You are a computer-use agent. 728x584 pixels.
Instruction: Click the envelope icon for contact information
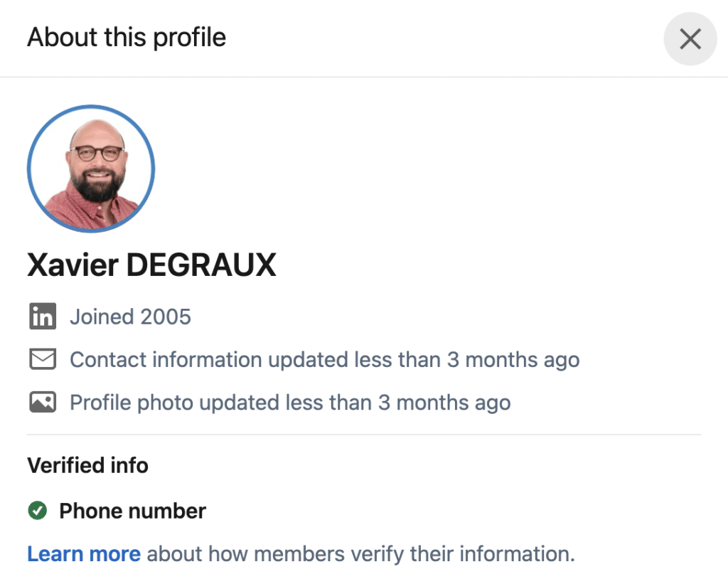click(x=43, y=359)
